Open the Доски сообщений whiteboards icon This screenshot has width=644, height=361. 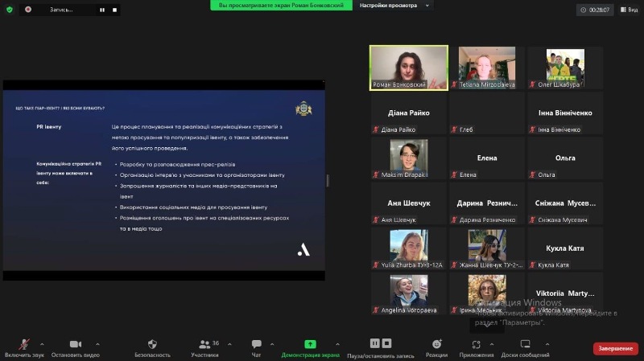tap(526, 344)
